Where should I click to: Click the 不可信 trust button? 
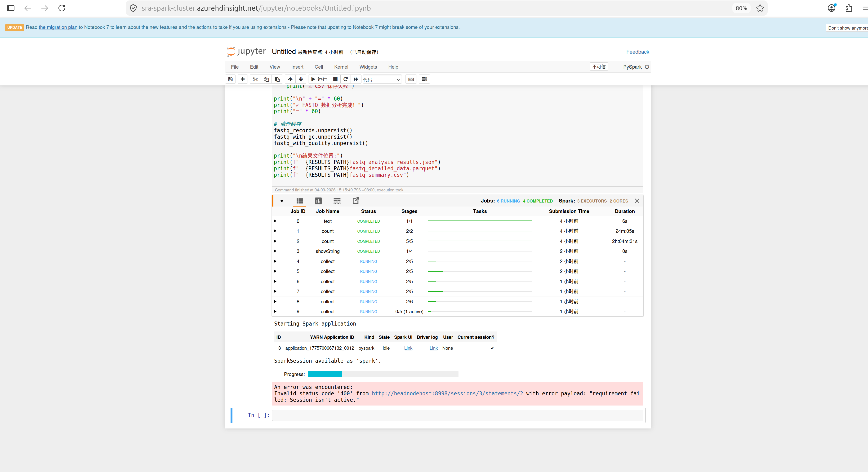tap(599, 67)
